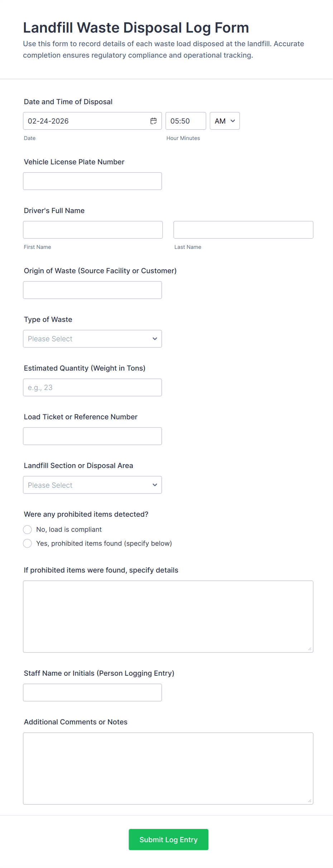Open the AM/PM dropdown
Screen dimensions: 333x868
point(225,121)
